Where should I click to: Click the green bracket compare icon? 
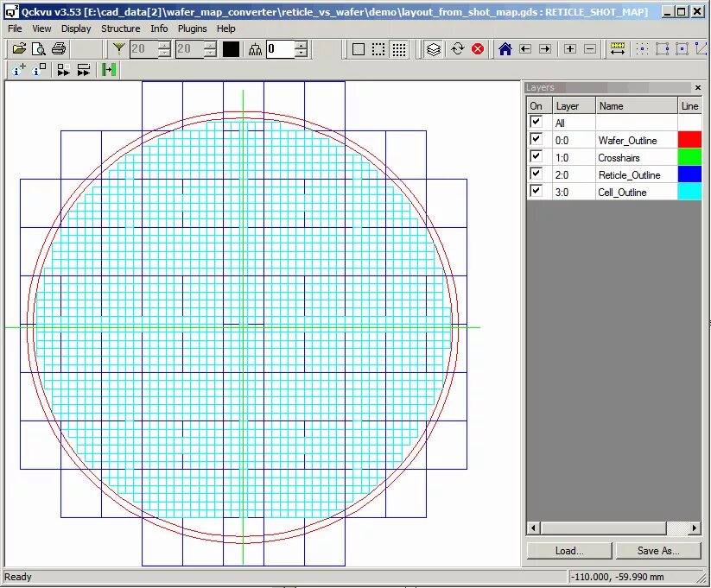point(109,70)
